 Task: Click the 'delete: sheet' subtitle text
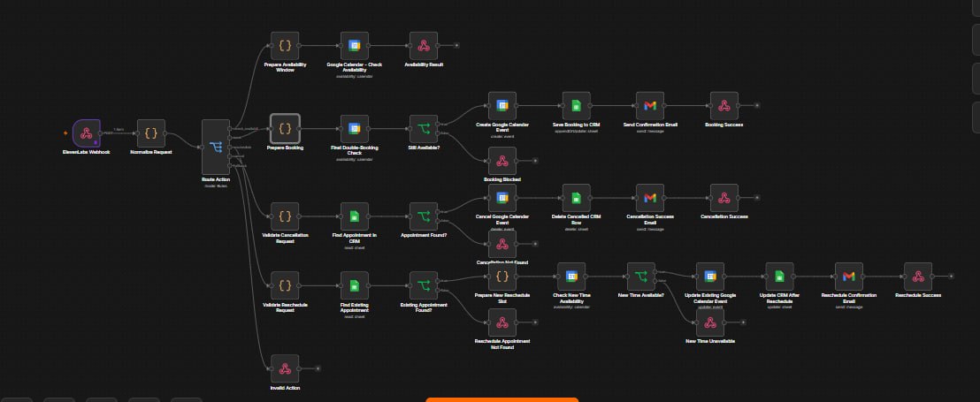[x=577, y=229]
